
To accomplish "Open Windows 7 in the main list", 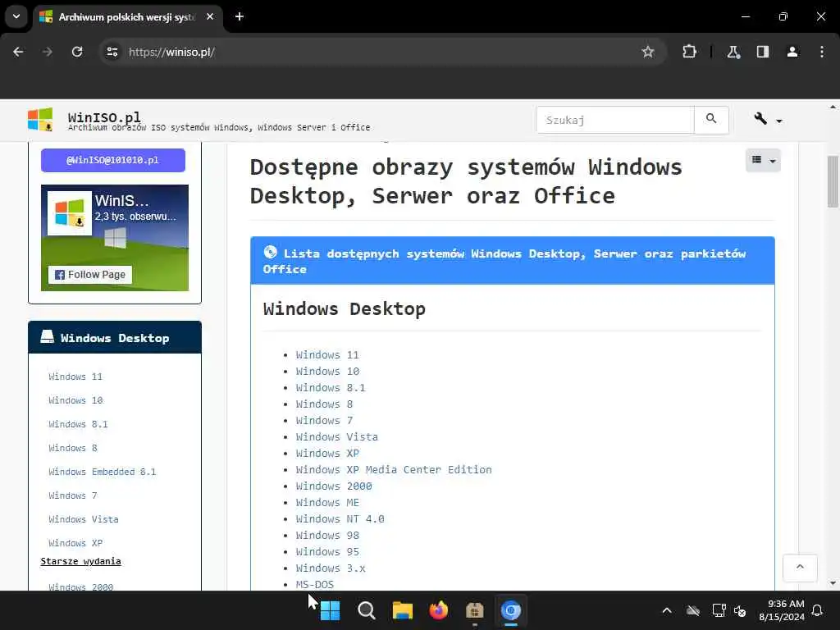I will click(x=324, y=421).
